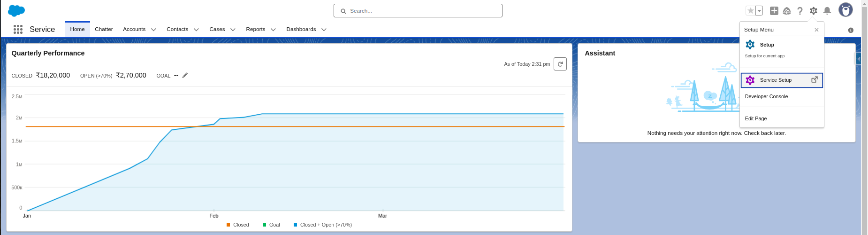This screenshot has width=868, height=235.
Task: Open the Global Actions plus icon
Action: point(774,11)
